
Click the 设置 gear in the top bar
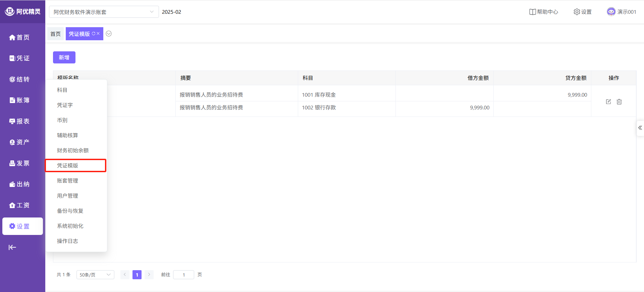point(582,12)
